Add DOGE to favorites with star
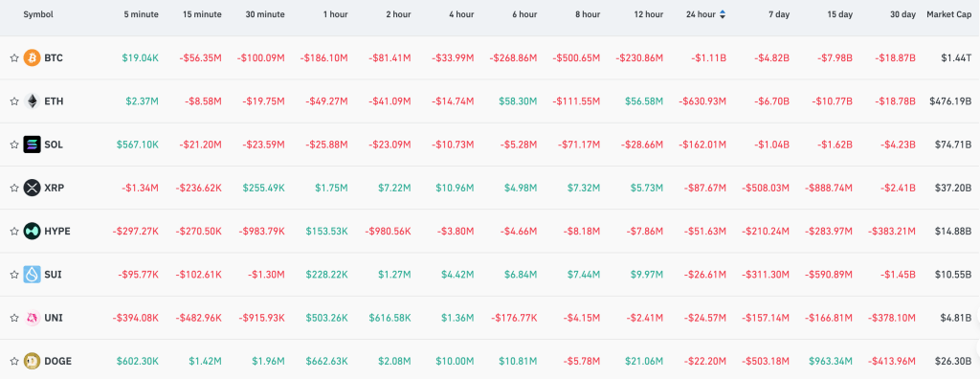This screenshot has height=379, width=980. click(13, 361)
